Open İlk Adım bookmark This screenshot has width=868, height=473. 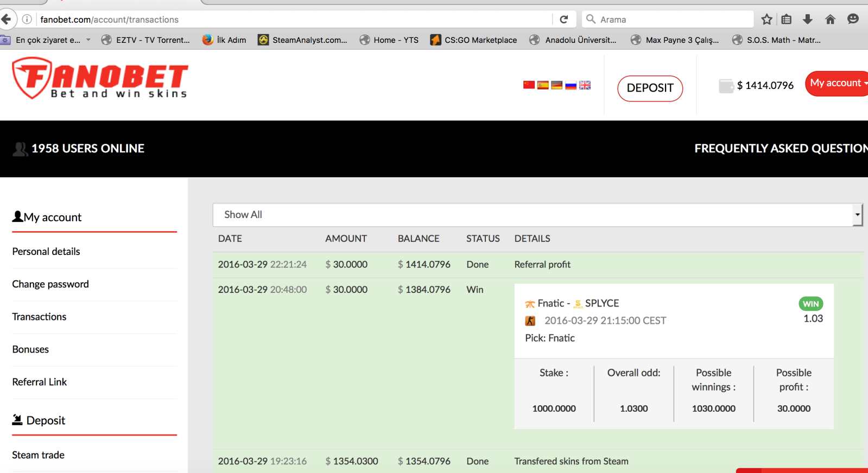coord(224,40)
